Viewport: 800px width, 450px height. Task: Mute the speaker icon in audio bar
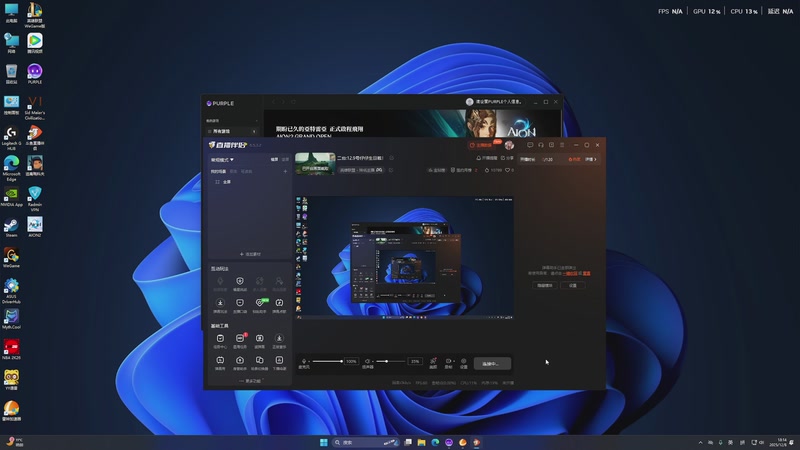point(367,361)
